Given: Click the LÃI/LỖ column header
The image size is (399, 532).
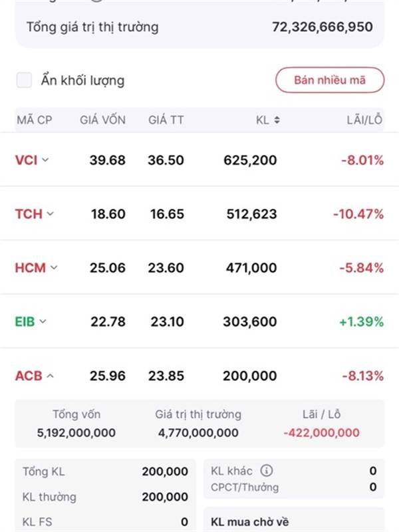Looking at the screenshot, I should [x=364, y=120].
